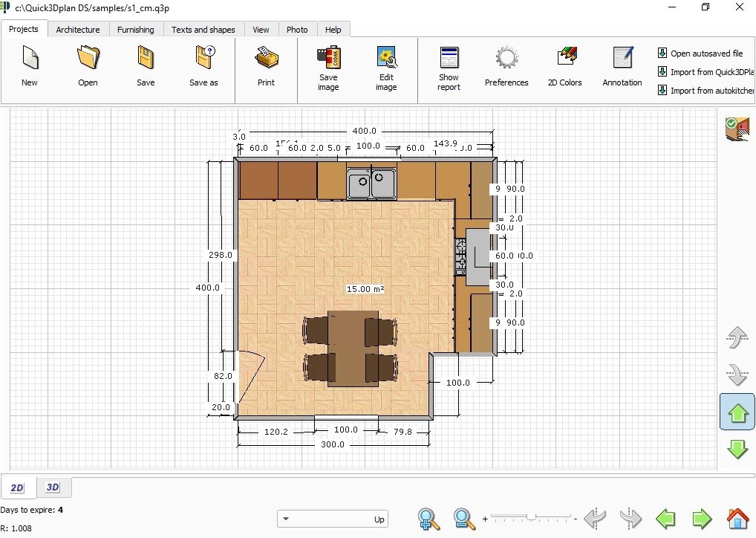Select the Projects tab

coord(24,29)
